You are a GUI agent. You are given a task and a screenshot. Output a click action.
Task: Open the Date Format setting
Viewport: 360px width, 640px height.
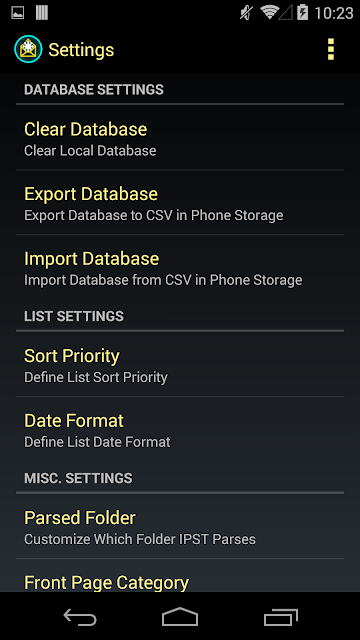point(180,429)
